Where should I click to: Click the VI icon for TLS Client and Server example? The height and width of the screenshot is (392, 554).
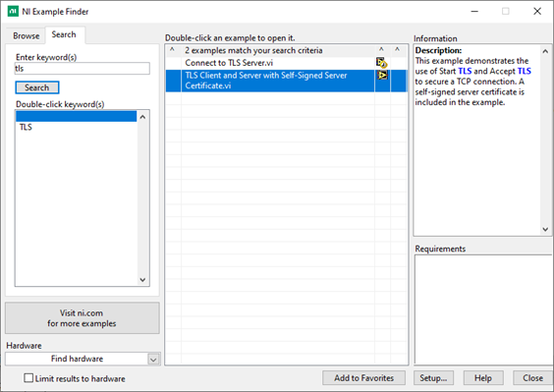tap(382, 75)
